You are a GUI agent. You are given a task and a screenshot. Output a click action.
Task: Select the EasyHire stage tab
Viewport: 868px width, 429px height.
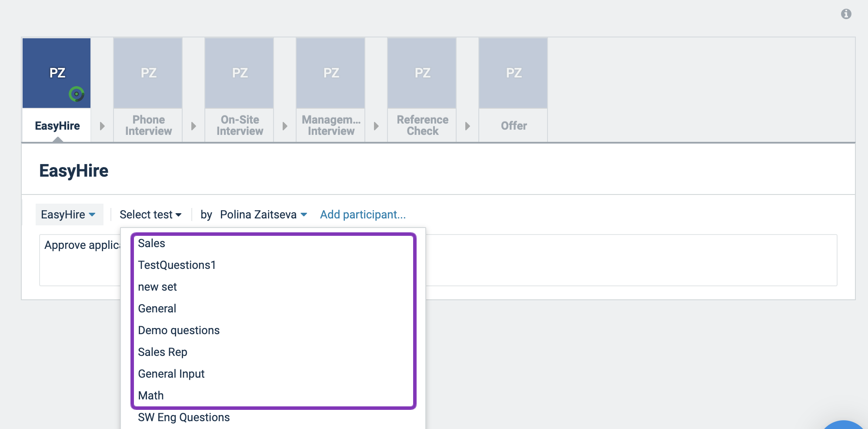(x=57, y=126)
